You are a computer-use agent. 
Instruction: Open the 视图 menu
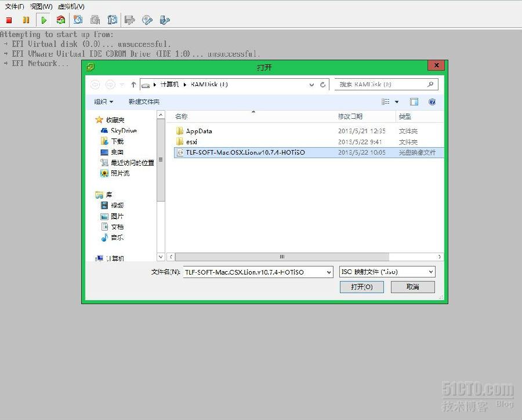pyautogui.click(x=41, y=6)
